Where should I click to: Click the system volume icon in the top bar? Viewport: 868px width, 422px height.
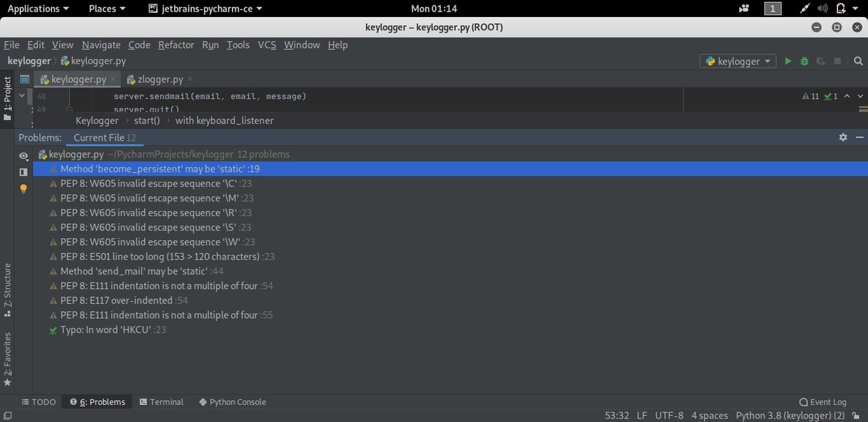point(823,9)
